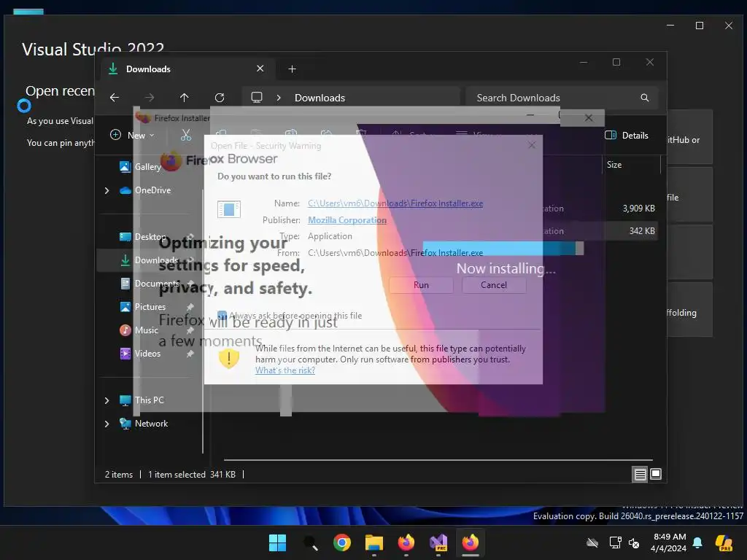Open the Windows Start menu

277,542
